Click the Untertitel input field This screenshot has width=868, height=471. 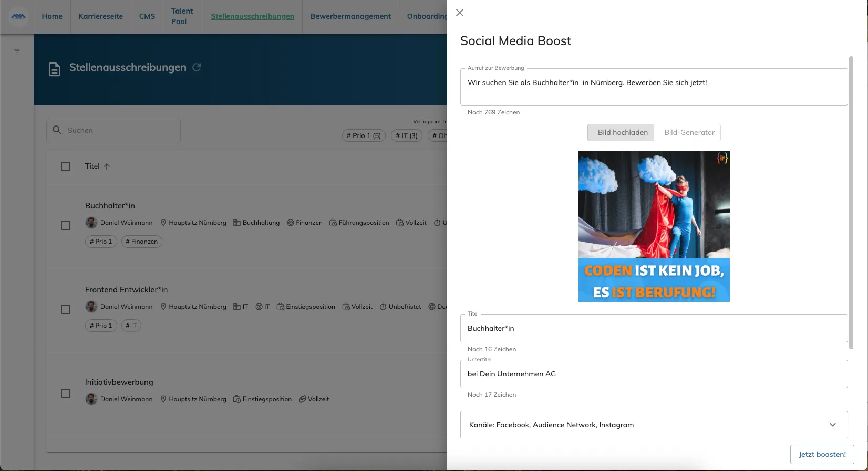coord(654,374)
